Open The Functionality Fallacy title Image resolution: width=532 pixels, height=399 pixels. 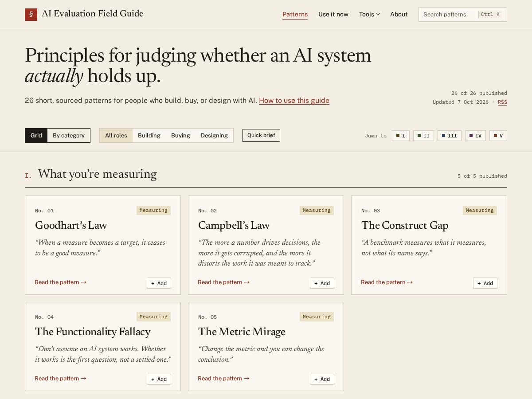pyautogui.click(x=93, y=332)
